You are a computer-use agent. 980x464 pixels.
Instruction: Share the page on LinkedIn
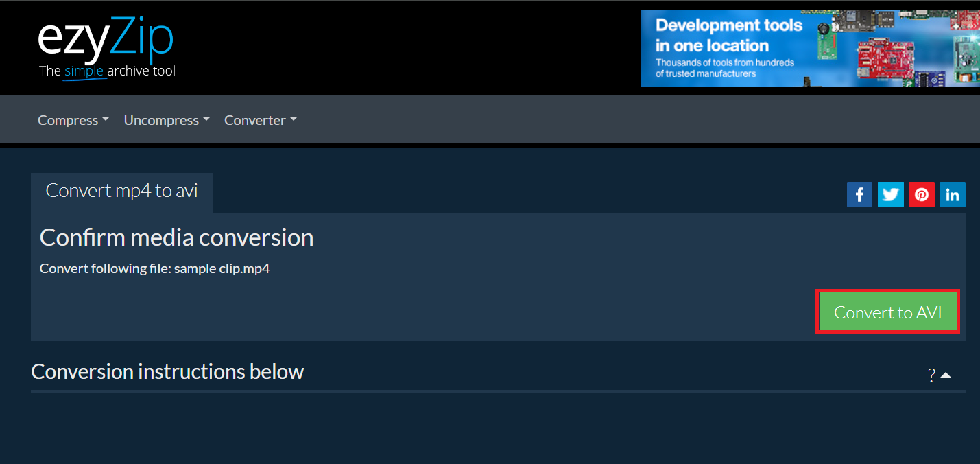(952, 194)
